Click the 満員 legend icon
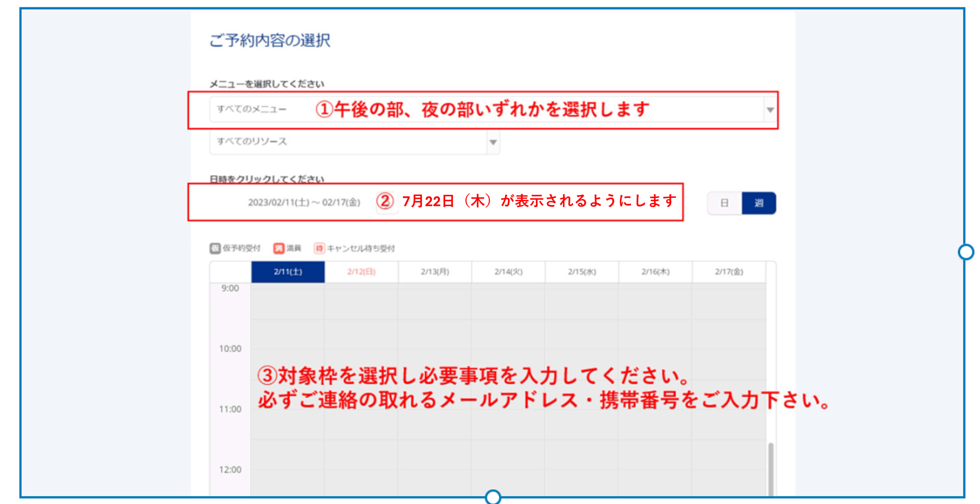This screenshot has height=504, width=980. [279, 249]
